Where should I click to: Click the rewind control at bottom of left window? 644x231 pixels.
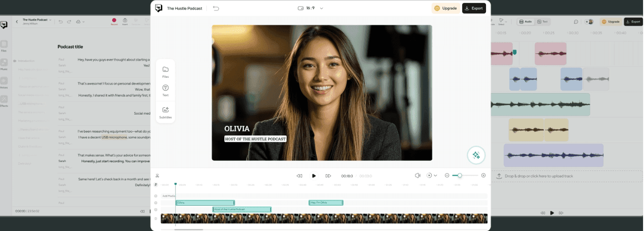142,211
